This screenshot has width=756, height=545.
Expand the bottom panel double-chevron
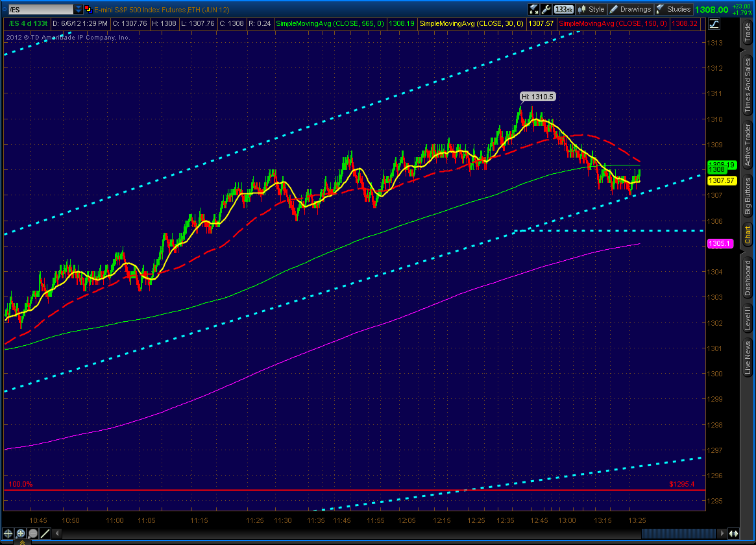(x=22, y=542)
